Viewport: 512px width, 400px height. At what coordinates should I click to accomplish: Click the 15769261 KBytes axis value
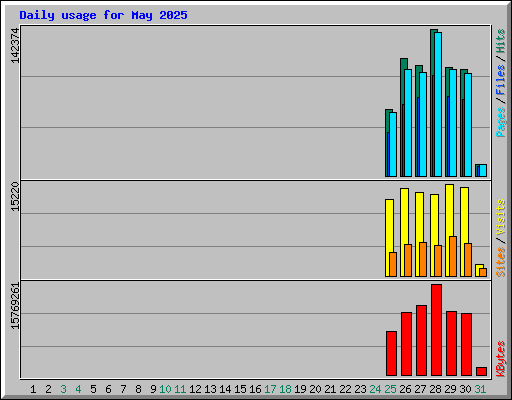pos(15,306)
